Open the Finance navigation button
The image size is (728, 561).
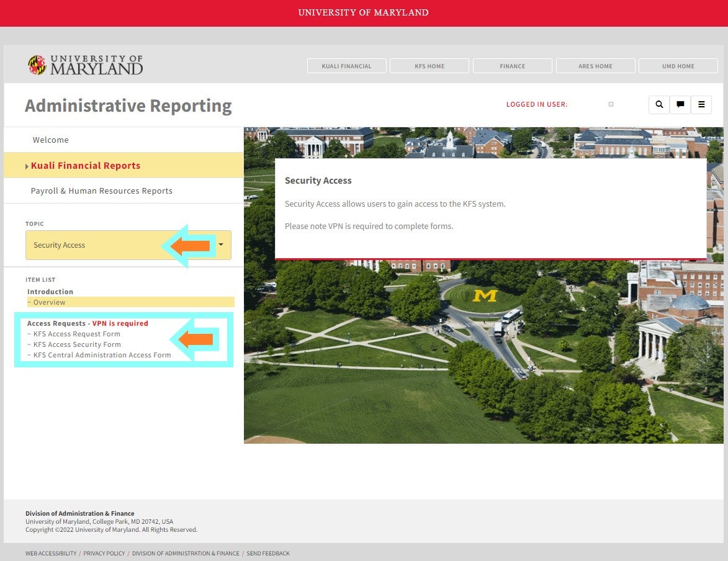click(x=513, y=66)
